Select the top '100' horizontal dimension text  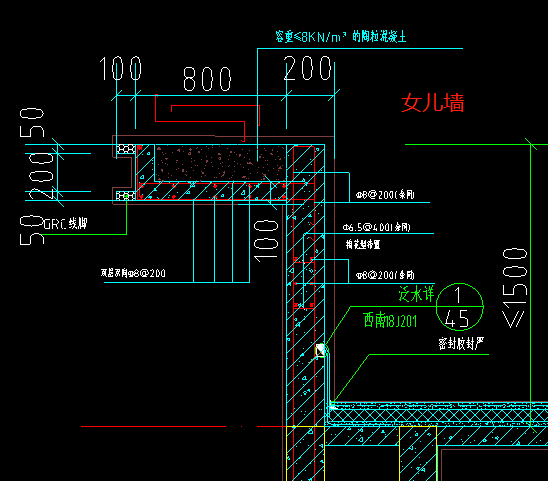121,69
